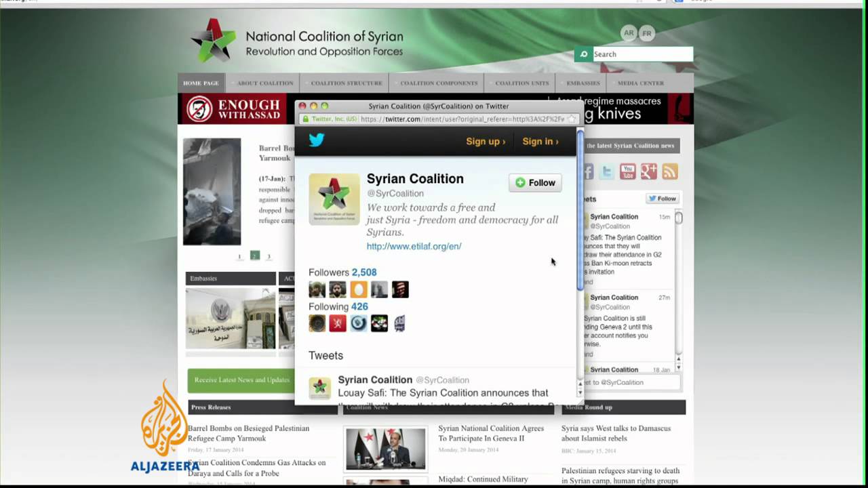868x488 pixels.
Task: Switch site language to FR
Action: [647, 33]
